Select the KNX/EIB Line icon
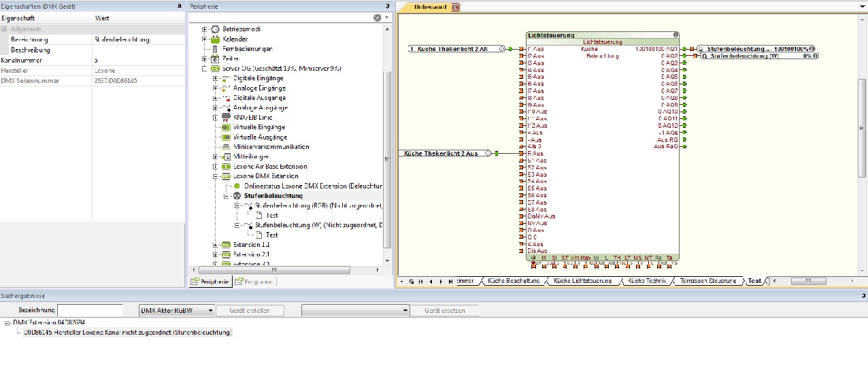Image resolution: width=868 pixels, height=383 pixels. tap(226, 118)
